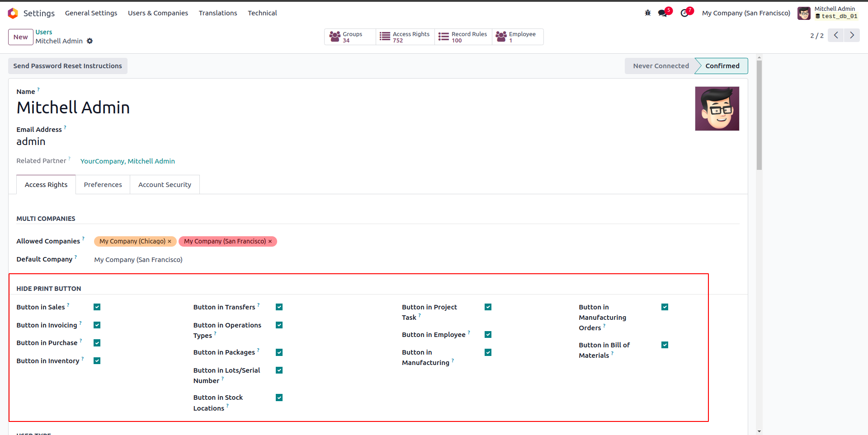Viewport: 868px width, 435px height.
Task: Toggle Button in Employee checkbox
Action: [488, 335]
